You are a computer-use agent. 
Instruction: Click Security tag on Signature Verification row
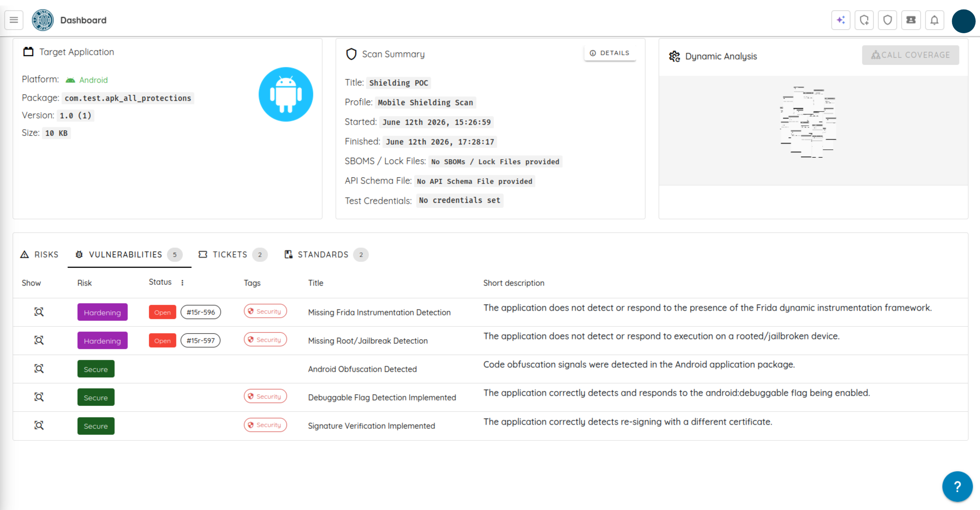[x=265, y=425]
